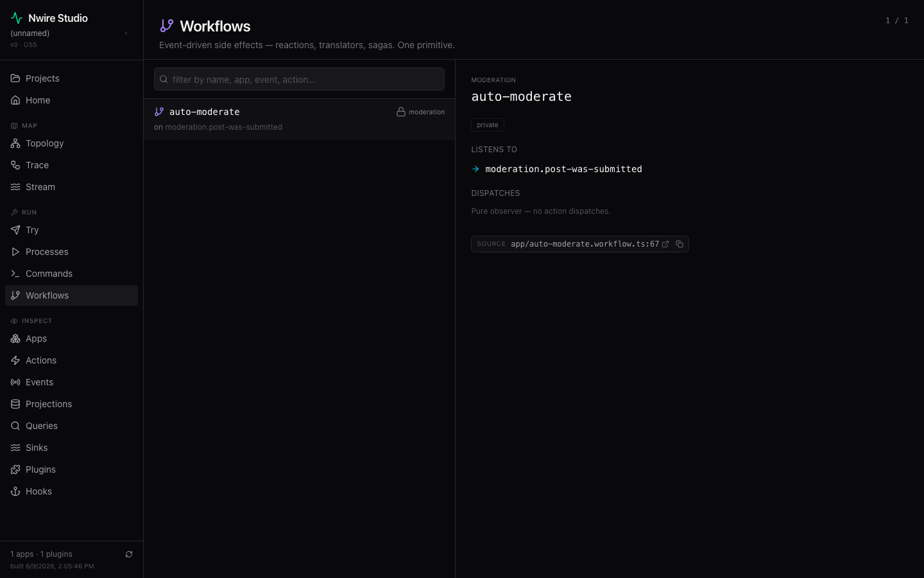
Task: Click the moderation app label in the list row
Action: point(427,112)
